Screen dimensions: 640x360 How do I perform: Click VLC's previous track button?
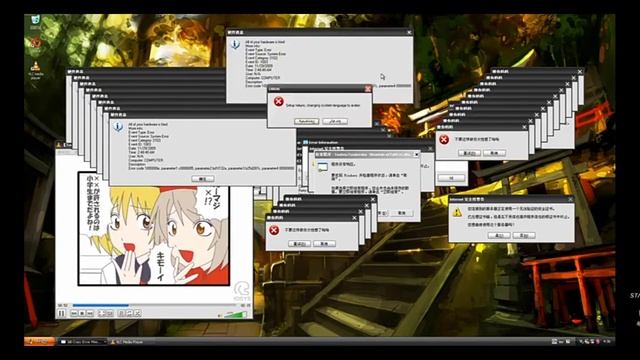tap(74, 313)
